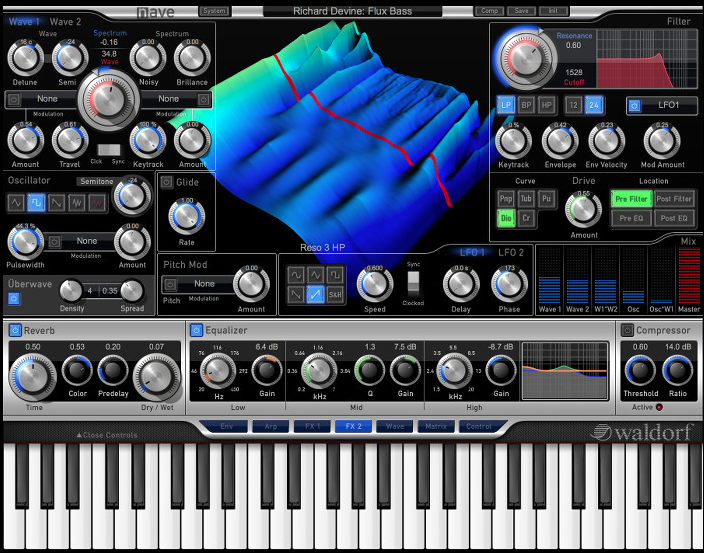The height and width of the screenshot is (553, 704).
Task: Select the Pnp drive curve
Action: coord(506,199)
